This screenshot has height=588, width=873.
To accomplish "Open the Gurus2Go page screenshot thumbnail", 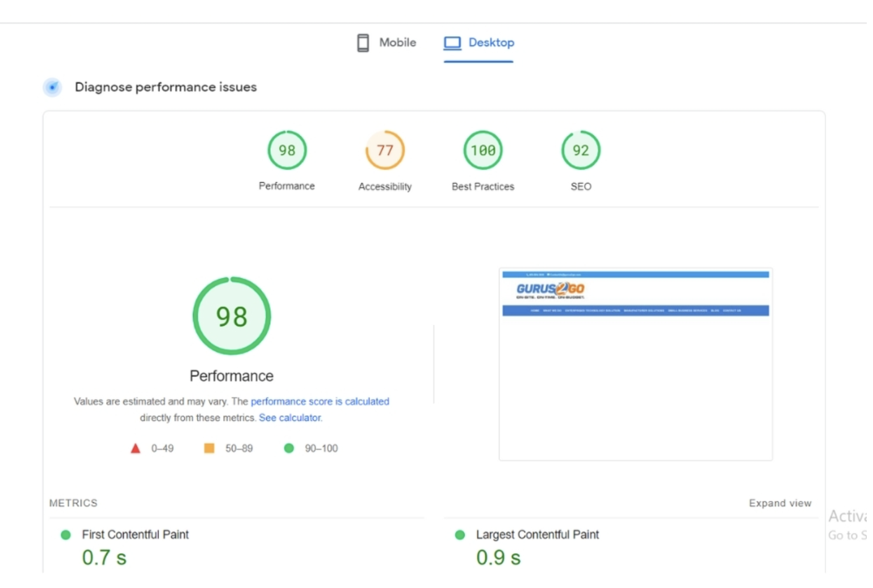I will [x=636, y=364].
